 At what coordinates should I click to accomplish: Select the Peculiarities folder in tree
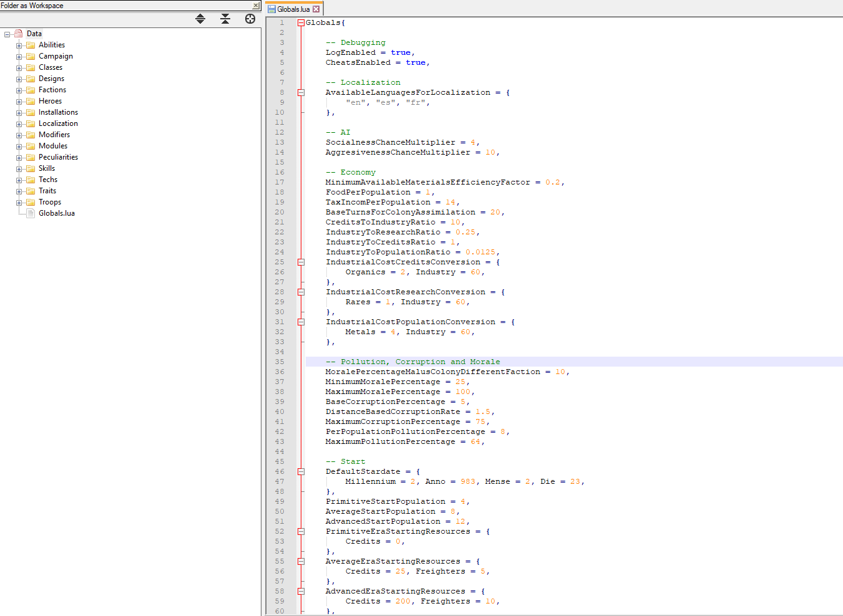coord(58,157)
